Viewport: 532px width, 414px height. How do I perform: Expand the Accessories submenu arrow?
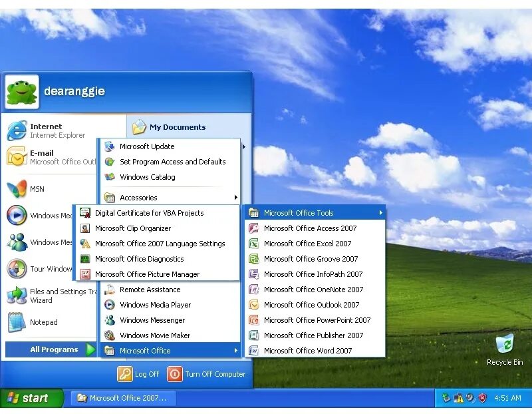236,197
